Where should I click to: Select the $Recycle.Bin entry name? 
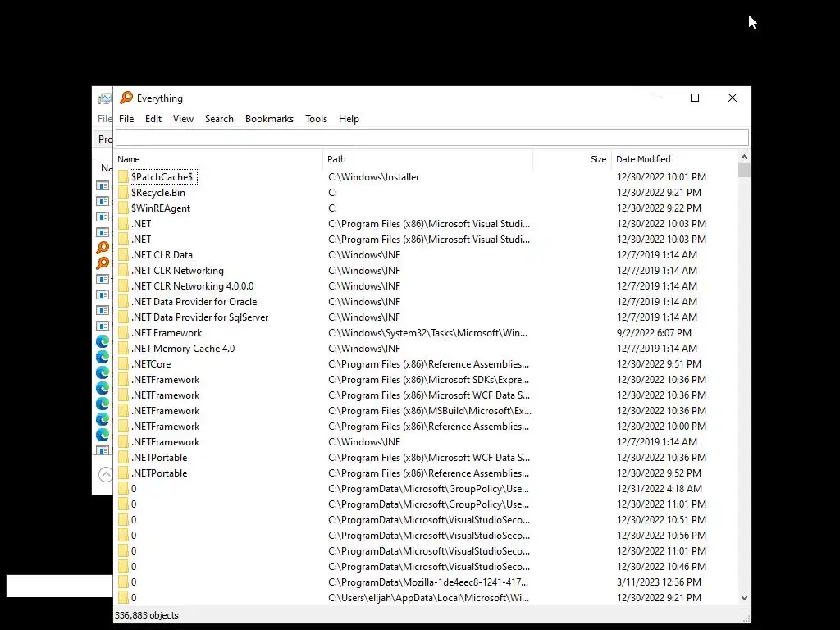(158, 192)
